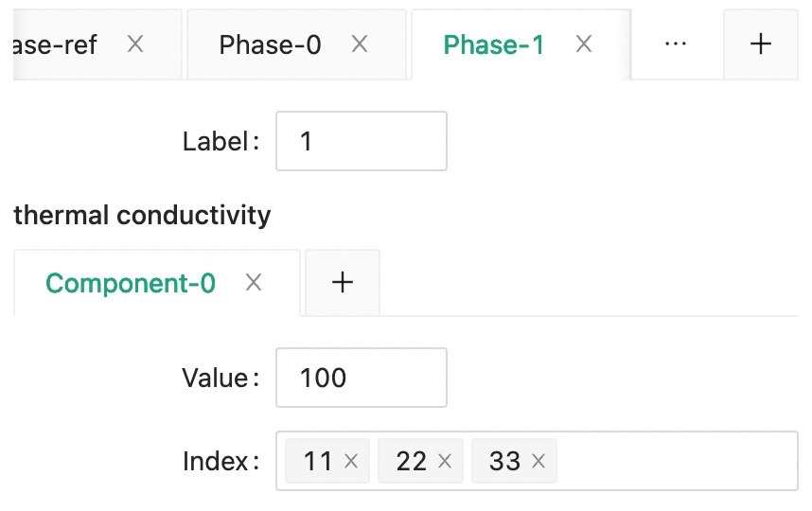Select the Component-0 tab
The width and height of the screenshot is (812, 511).
[131, 283]
